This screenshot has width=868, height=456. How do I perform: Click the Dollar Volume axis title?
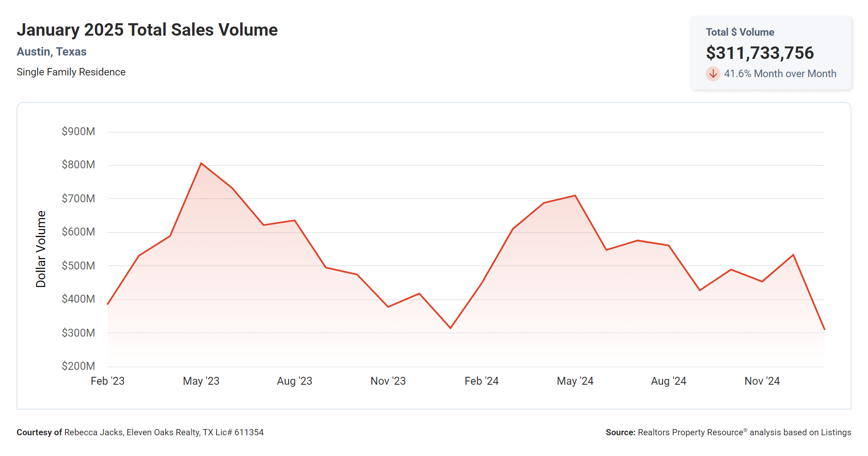[41, 249]
